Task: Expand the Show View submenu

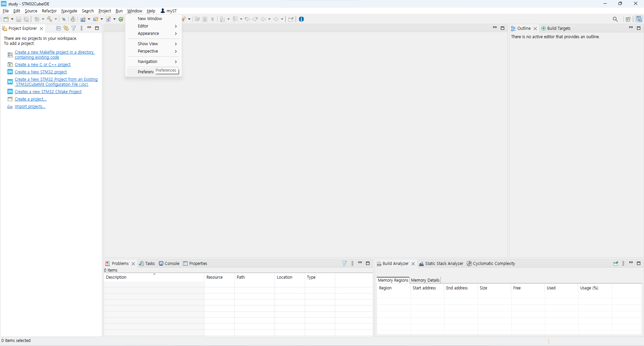Action: click(153, 44)
